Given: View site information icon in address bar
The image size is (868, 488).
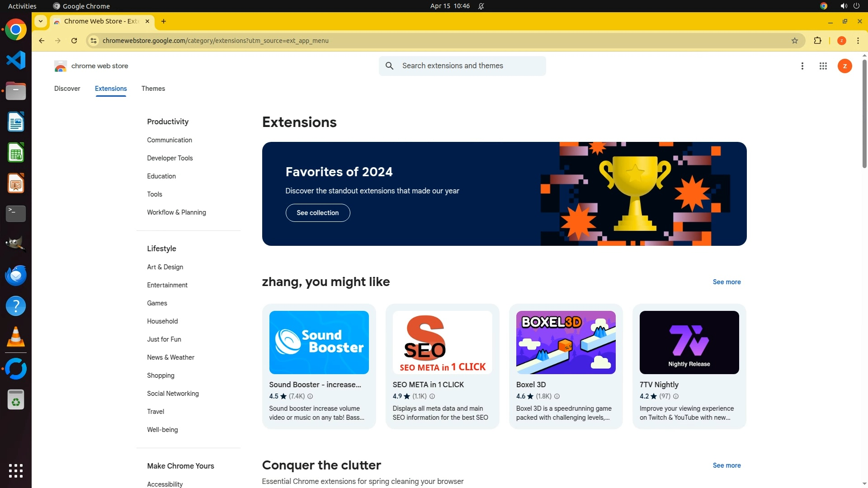Looking at the screenshot, I should pyautogui.click(x=94, y=41).
